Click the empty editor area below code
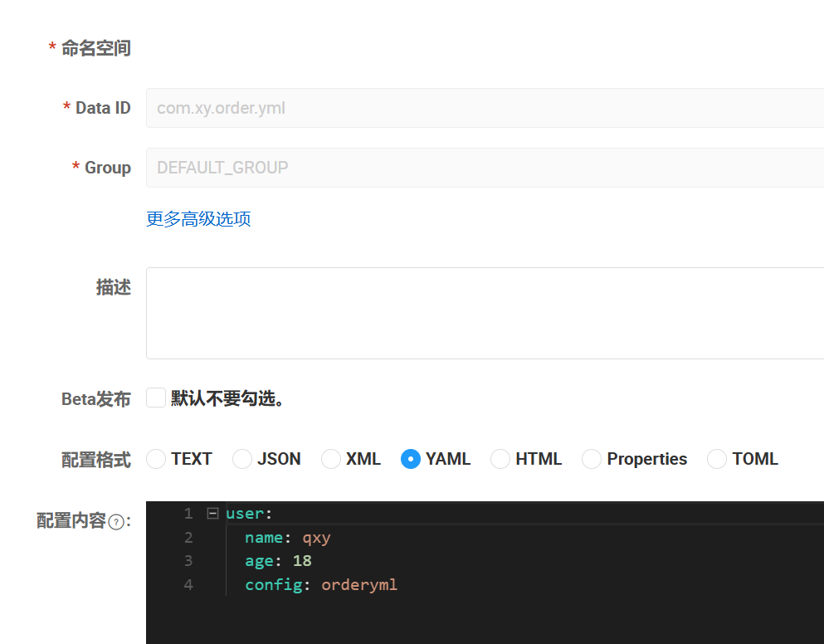Screen dimensions: 824x644 485,620
